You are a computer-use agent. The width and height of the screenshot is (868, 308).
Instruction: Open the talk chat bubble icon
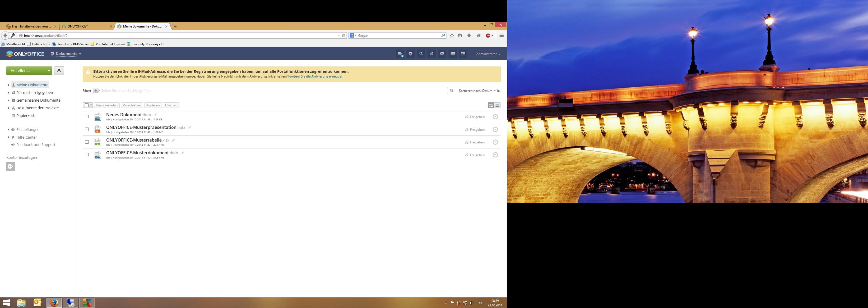(x=453, y=54)
